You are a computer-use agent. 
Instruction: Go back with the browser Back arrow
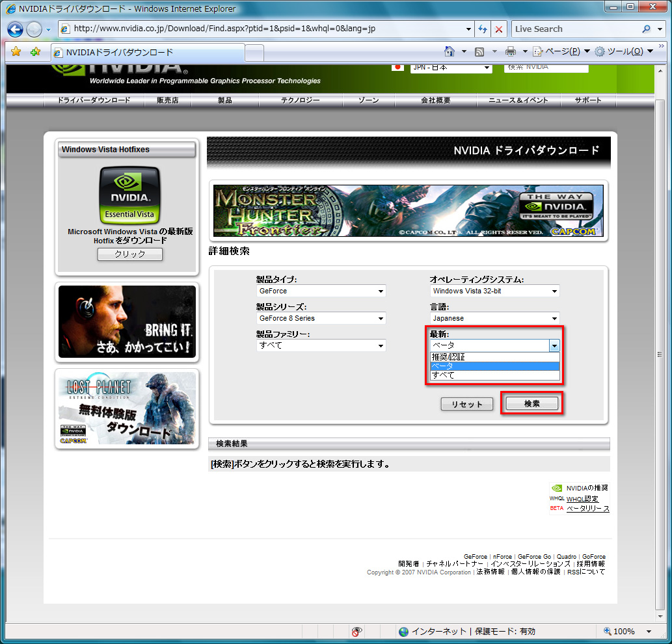(15, 29)
